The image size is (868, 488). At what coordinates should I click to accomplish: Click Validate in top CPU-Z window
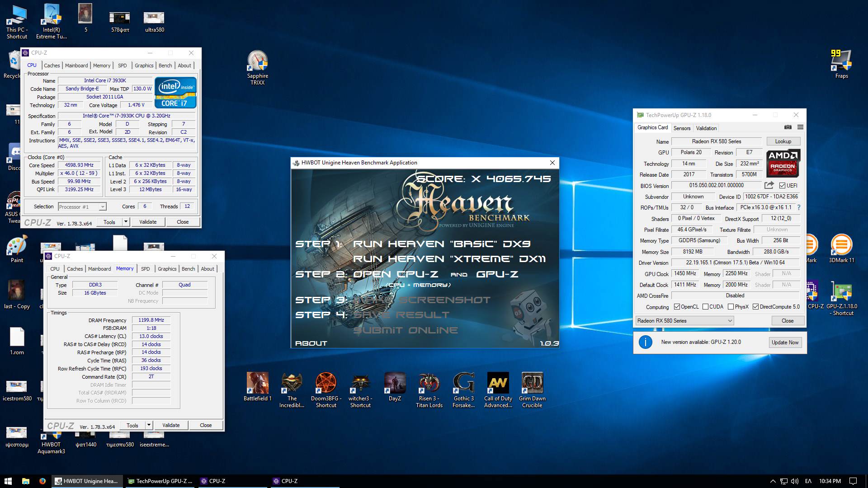click(148, 222)
